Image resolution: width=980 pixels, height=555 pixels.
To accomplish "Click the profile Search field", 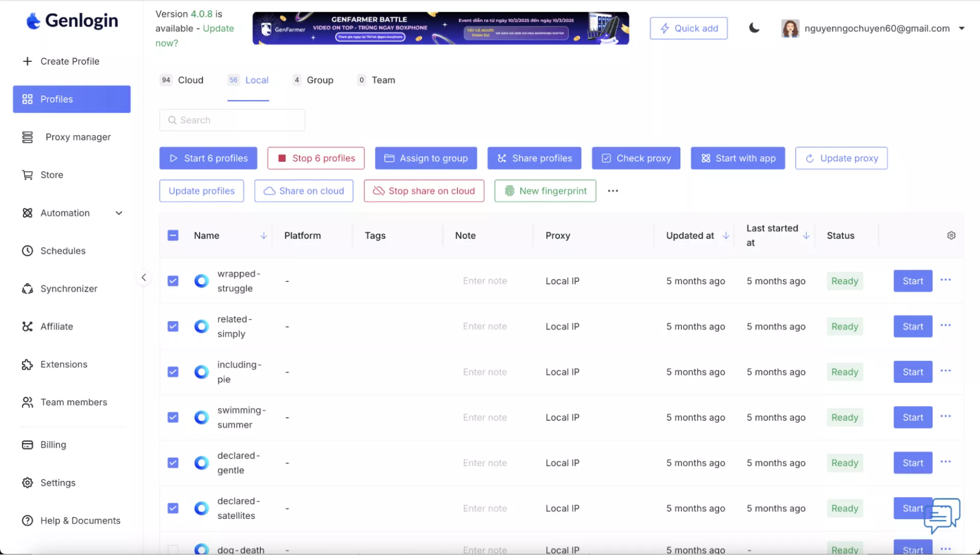I will pos(232,120).
